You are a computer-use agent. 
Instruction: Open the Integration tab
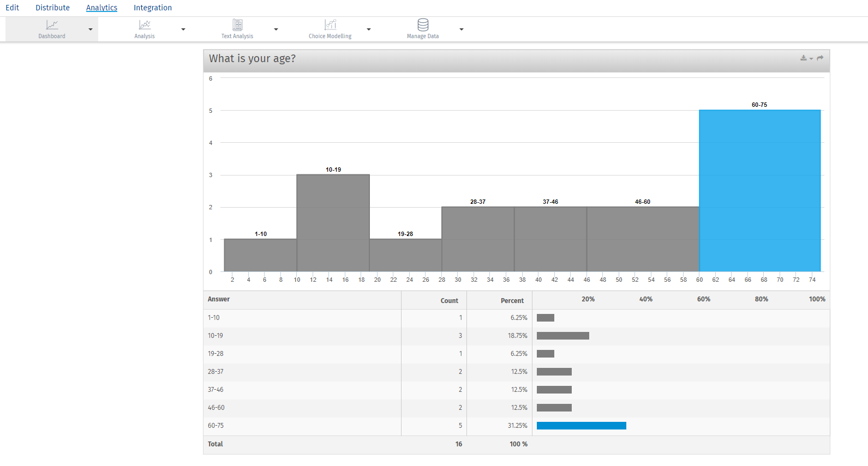pos(153,8)
